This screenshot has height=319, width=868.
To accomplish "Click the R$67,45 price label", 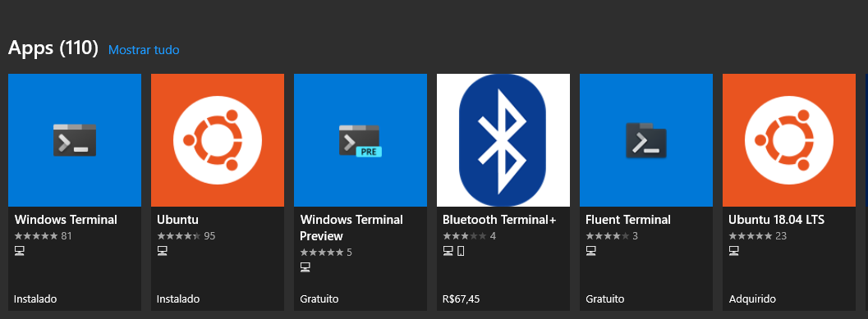I will [462, 299].
